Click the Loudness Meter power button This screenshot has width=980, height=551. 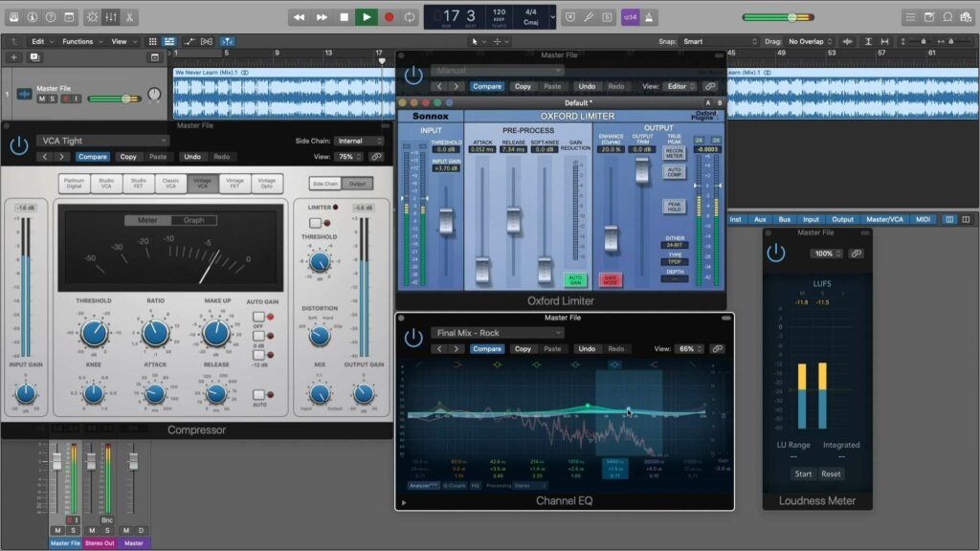tap(777, 253)
